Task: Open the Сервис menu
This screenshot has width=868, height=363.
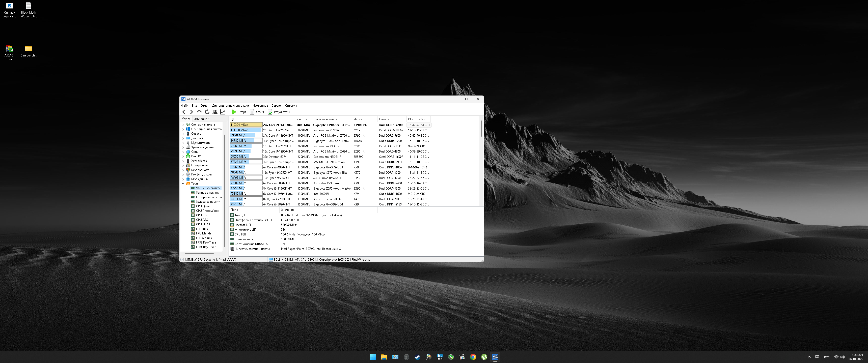Action: tap(276, 106)
